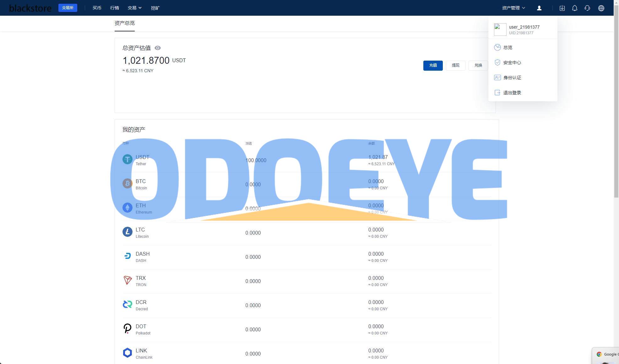Open the 买币 menu item
Viewport: 619px width, 364px height.
click(97, 8)
